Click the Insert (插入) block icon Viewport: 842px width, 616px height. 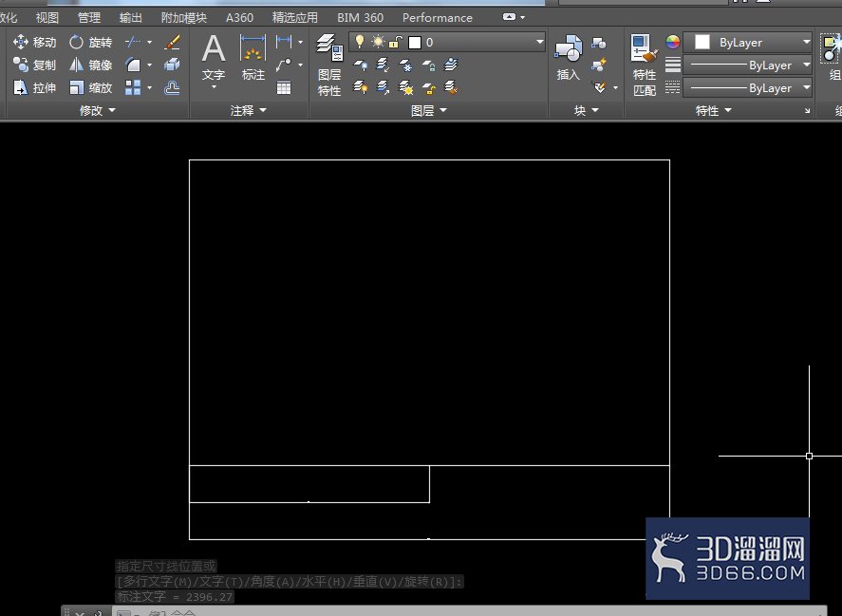(x=568, y=58)
